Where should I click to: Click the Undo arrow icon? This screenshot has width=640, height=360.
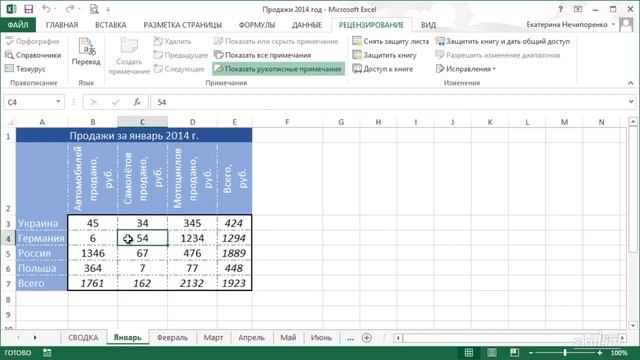coord(46,9)
